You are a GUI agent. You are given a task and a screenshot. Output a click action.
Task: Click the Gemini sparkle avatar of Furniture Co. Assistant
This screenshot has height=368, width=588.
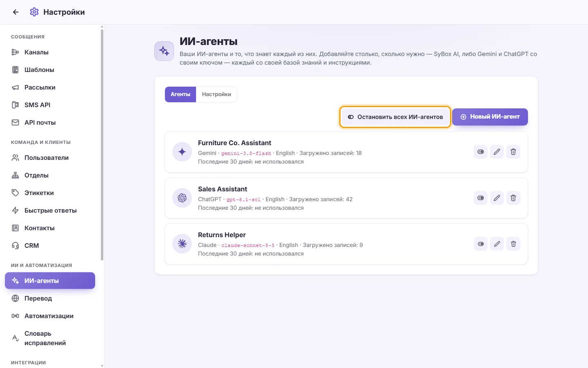pos(182,152)
